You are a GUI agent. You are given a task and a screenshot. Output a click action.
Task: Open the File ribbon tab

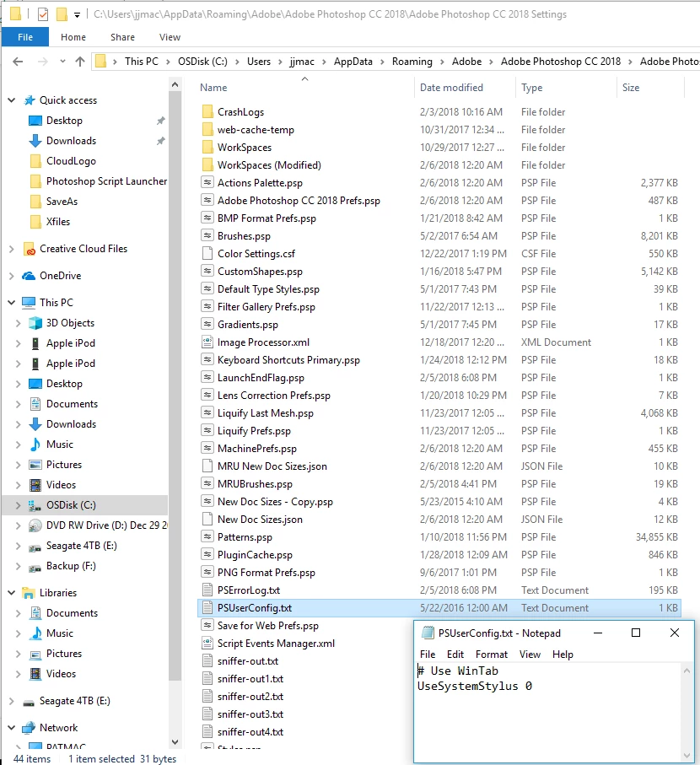click(25, 37)
